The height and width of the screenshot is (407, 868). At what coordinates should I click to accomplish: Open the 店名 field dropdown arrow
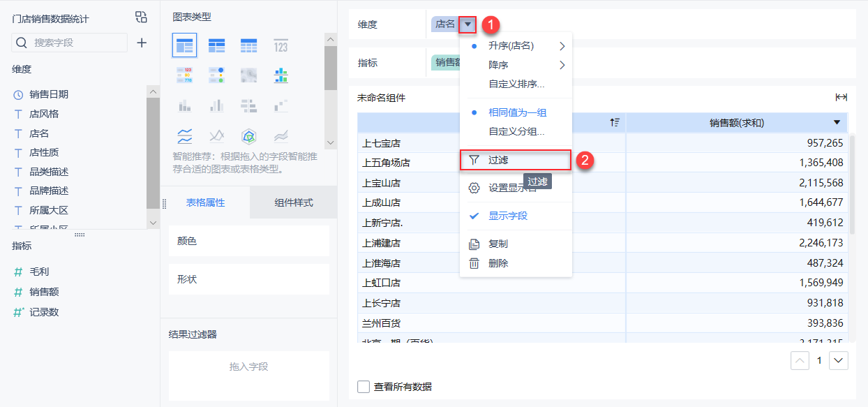468,24
